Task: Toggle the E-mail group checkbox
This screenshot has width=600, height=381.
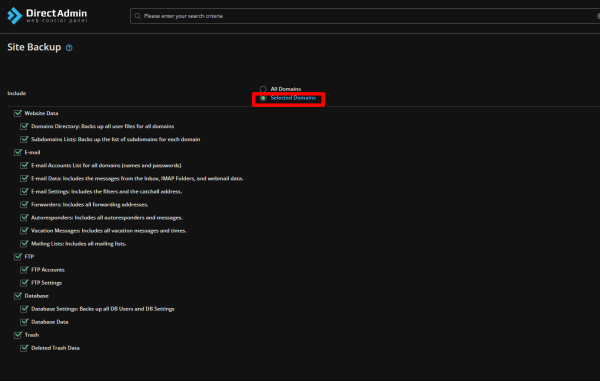Action: coord(18,152)
